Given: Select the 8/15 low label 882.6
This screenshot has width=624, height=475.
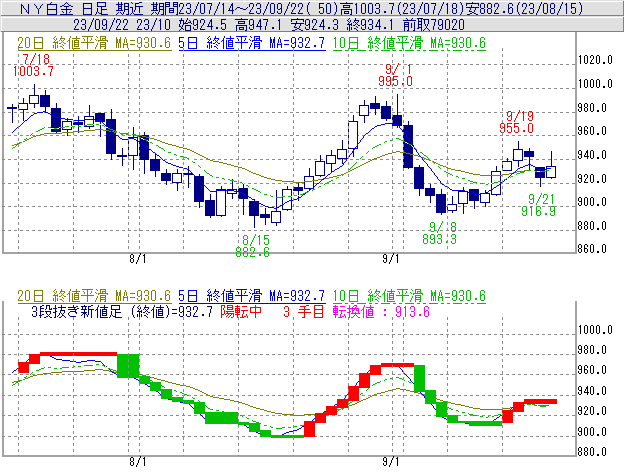Looking at the screenshot, I should pos(252,252).
